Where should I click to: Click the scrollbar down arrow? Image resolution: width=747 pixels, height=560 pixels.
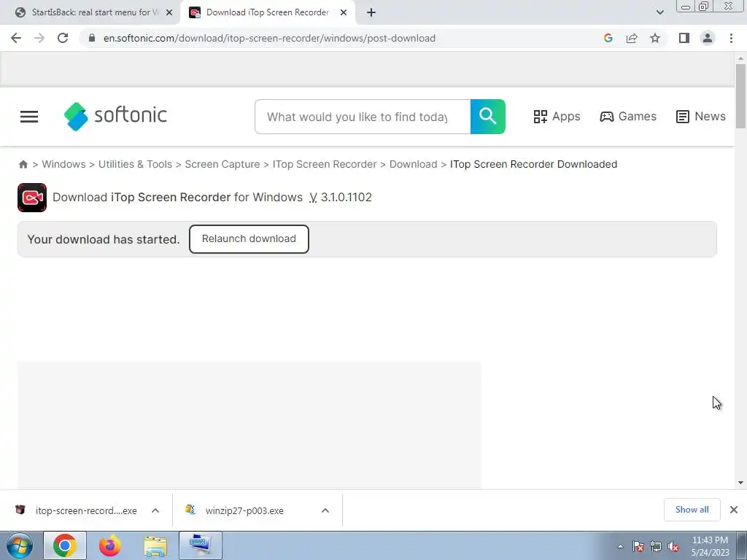pyautogui.click(x=740, y=483)
